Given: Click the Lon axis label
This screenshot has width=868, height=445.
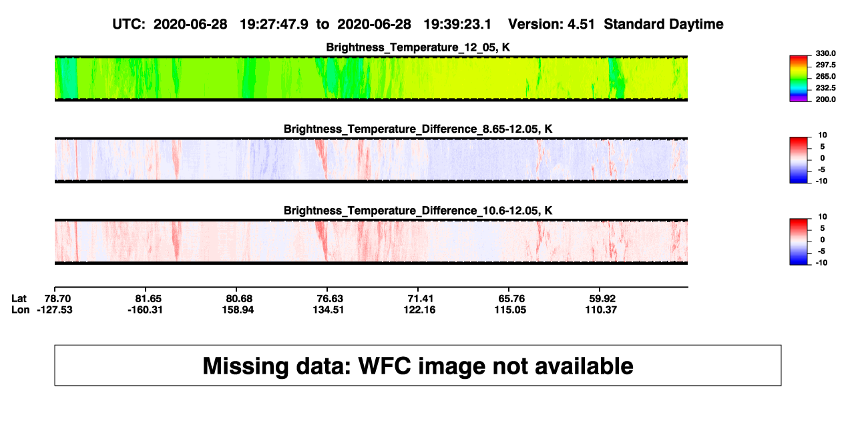Looking at the screenshot, I should (x=20, y=310).
